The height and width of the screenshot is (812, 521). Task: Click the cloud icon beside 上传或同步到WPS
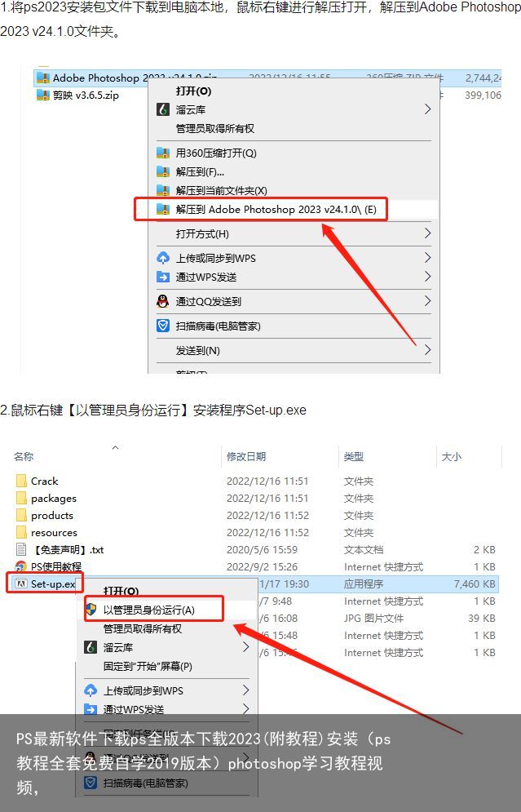point(163,258)
